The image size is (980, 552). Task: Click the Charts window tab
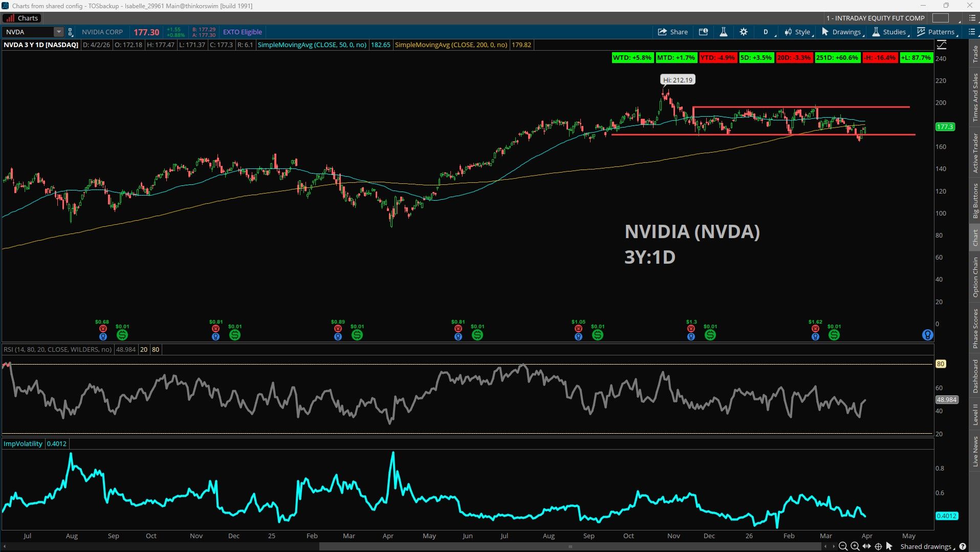pos(22,18)
